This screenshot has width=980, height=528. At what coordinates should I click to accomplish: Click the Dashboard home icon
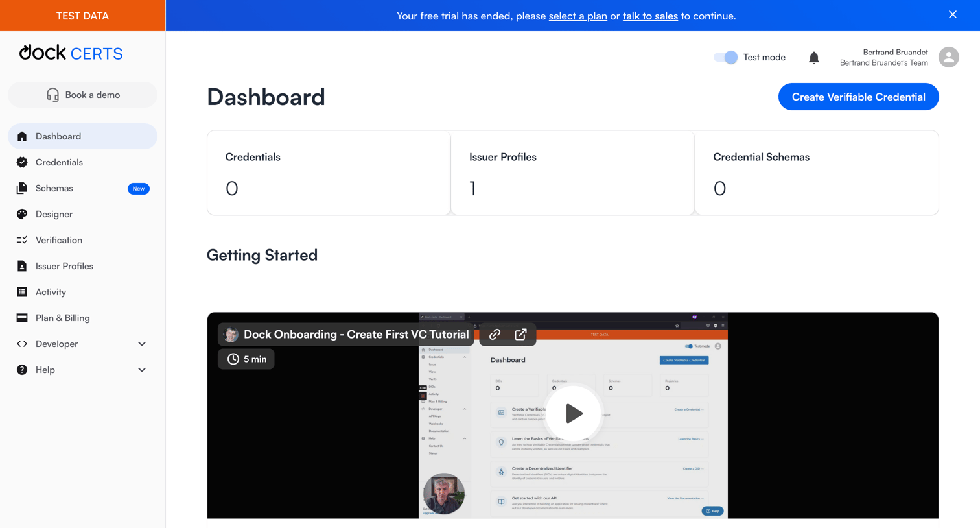22,136
